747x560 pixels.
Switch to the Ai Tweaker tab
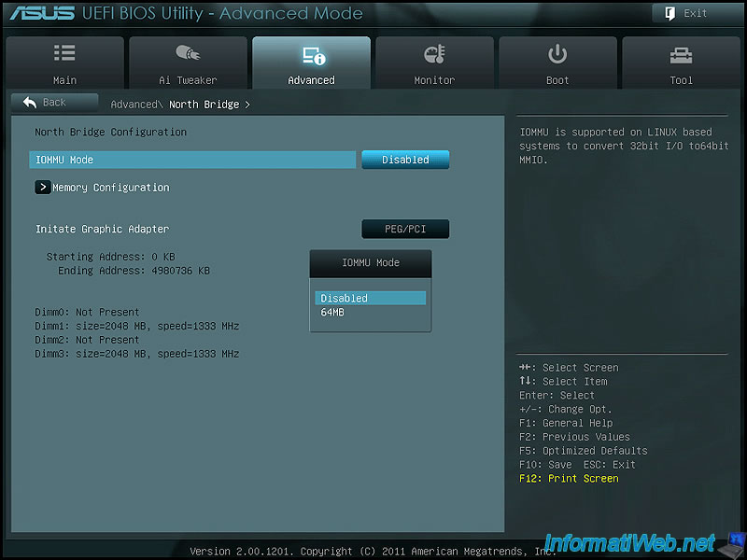point(189,63)
